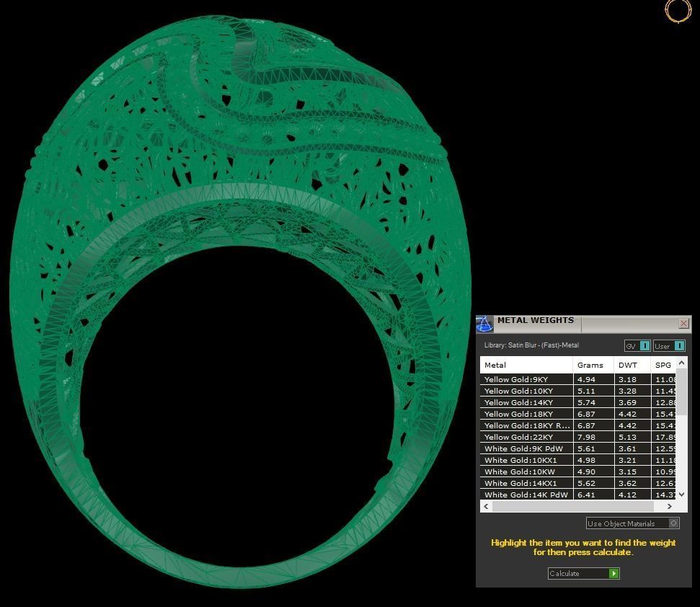700x607 pixels.
Task: Select the Yellow Gold:14KY row
Action: point(578,402)
